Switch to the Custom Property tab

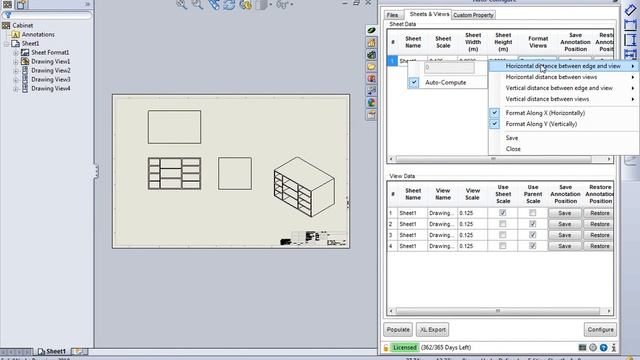click(473, 15)
